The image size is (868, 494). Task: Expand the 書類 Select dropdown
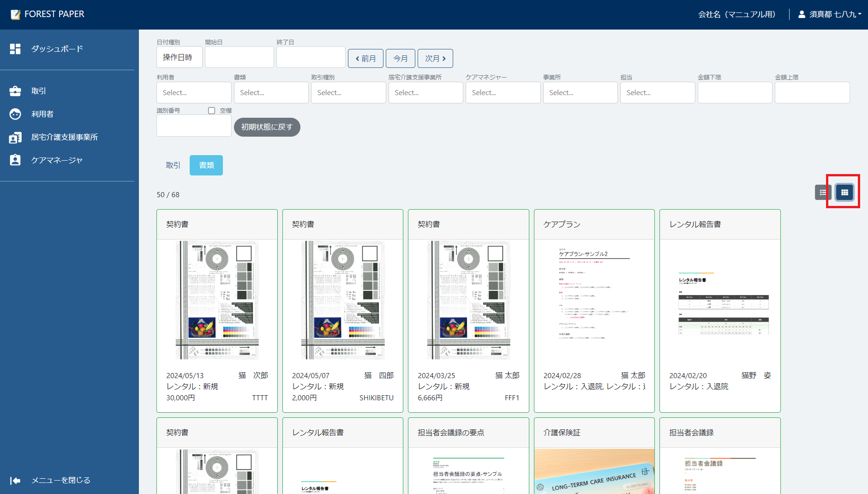[x=271, y=93]
